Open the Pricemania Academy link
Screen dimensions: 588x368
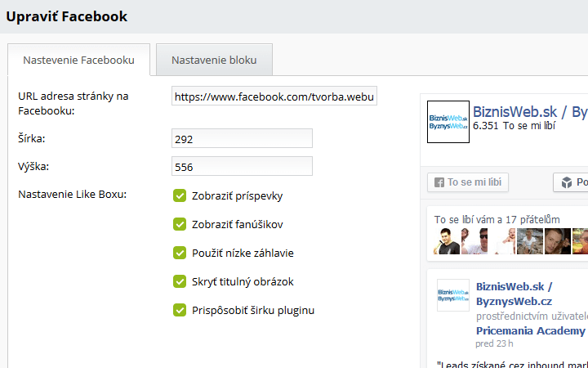click(531, 331)
